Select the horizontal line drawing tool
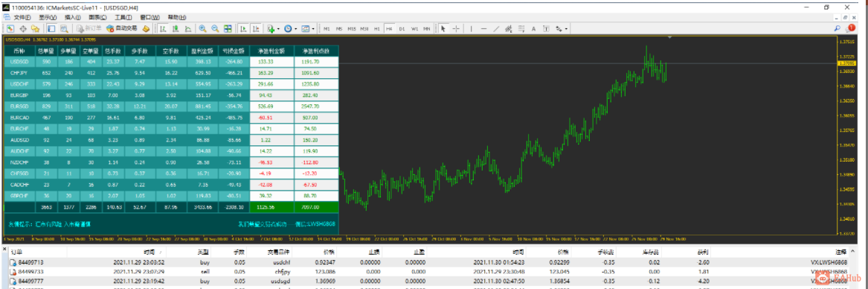The height and width of the screenshot is (289, 868). pyautogui.click(x=483, y=28)
